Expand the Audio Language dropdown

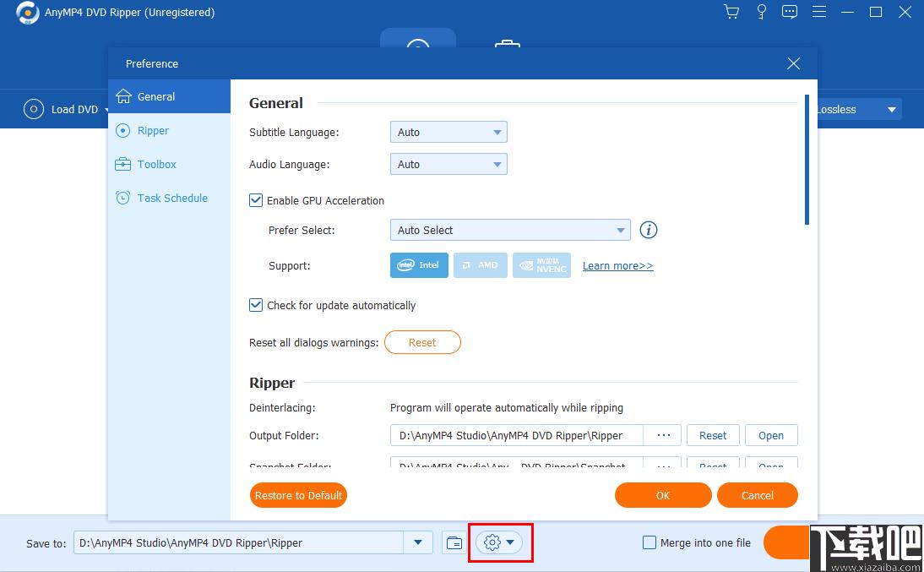click(448, 165)
